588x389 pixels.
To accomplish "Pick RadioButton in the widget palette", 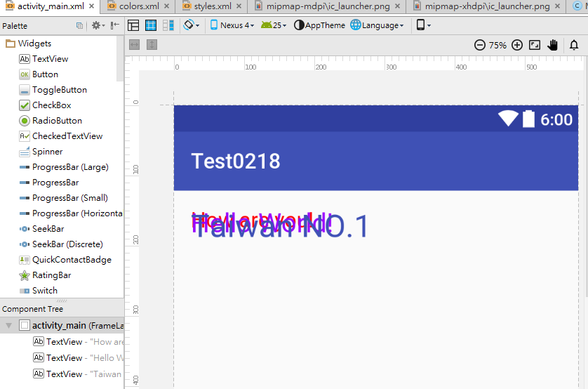I will [x=56, y=121].
